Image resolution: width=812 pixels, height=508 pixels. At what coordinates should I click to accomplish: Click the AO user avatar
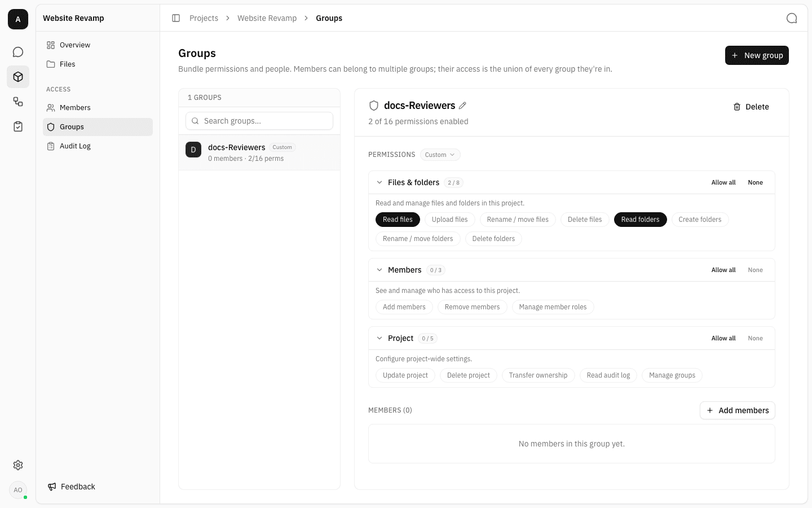tap(18, 490)
